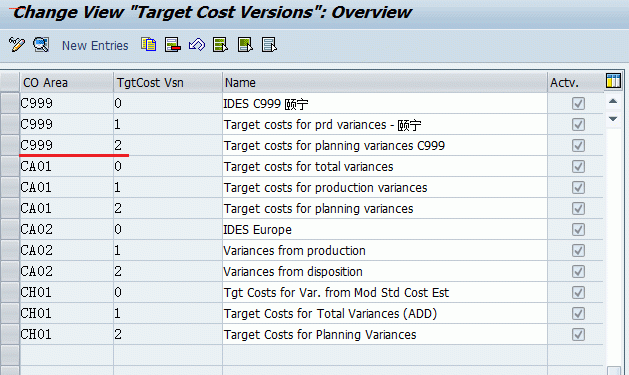The width and height of the screenshot is (629, 375).
Task: Click name field 'IDES Europe'
Action: tap(384, 229)
